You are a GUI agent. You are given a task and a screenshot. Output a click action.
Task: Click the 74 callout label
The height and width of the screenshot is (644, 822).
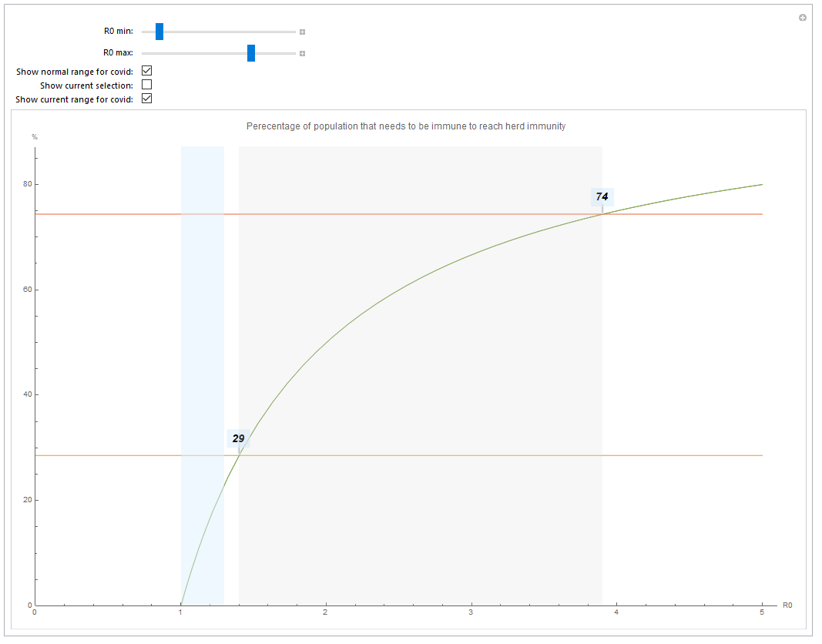(x=602, y=197)
